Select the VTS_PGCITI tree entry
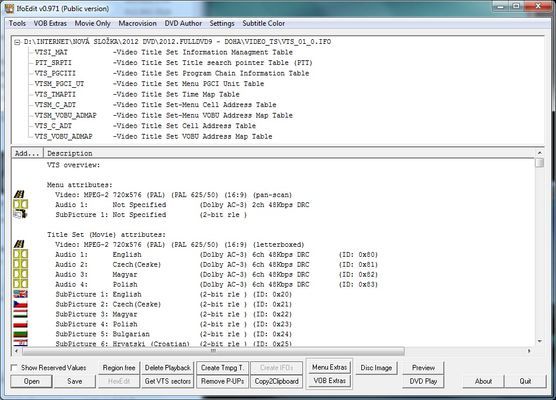This screenshot has height=400, width=556. [55, 73]
